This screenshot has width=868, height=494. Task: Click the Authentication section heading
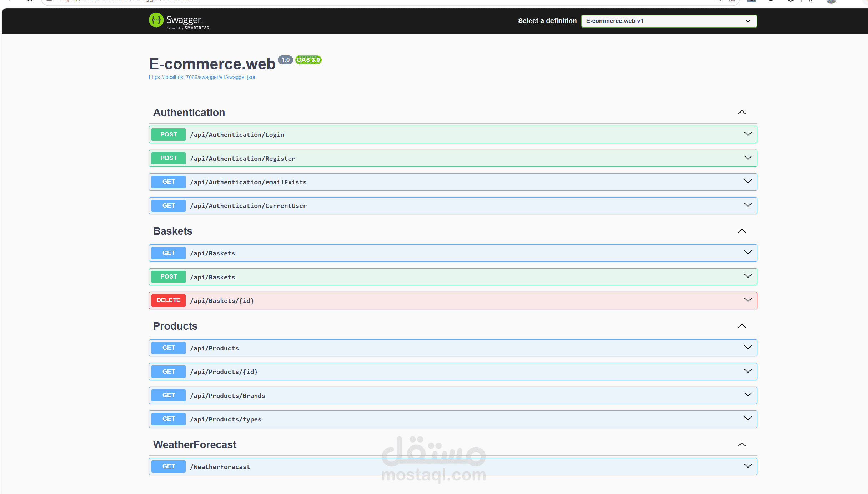tap(189, 113)
